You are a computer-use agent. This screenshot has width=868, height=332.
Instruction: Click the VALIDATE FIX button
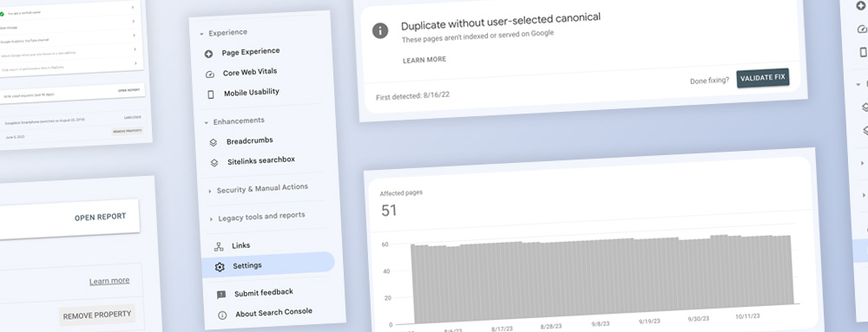pos(763,78)
